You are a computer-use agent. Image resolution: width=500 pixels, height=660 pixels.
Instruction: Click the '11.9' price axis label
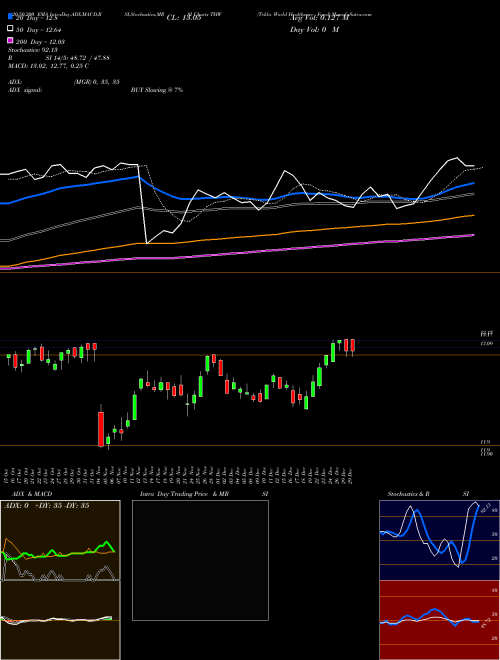click(485, 442)
